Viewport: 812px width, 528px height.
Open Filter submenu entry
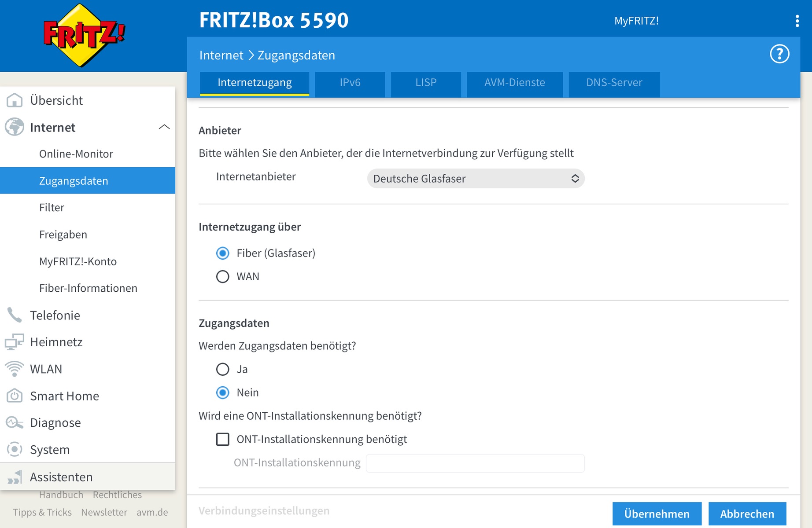(88, 207)
